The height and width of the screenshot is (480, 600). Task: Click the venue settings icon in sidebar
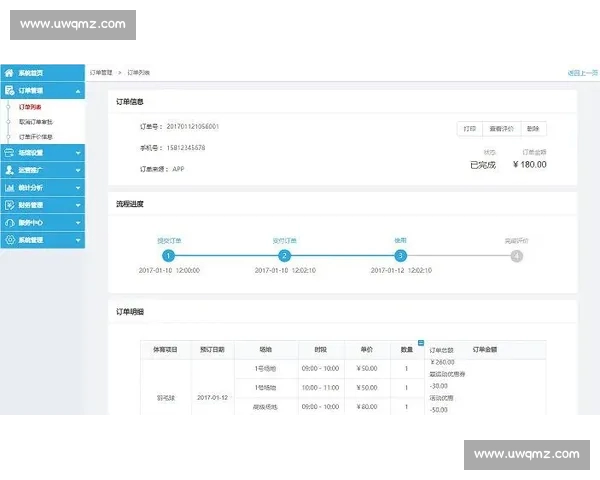click(x=9, y=153)
